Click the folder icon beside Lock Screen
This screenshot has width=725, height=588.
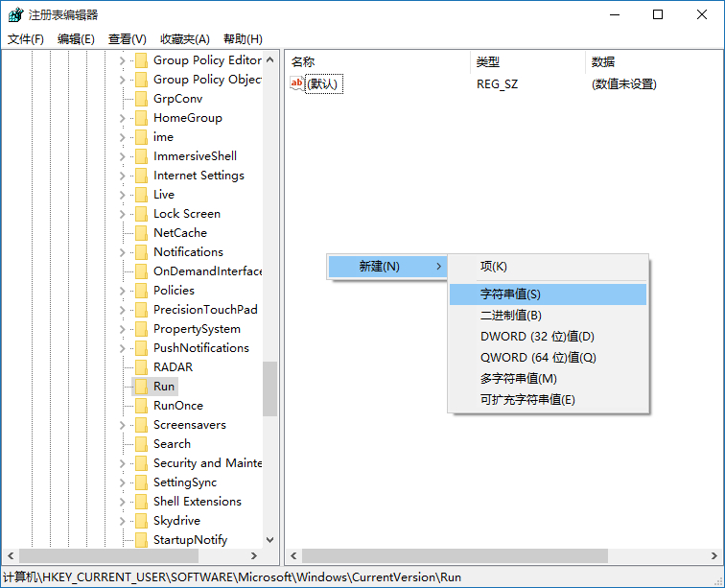coord(142,214)
